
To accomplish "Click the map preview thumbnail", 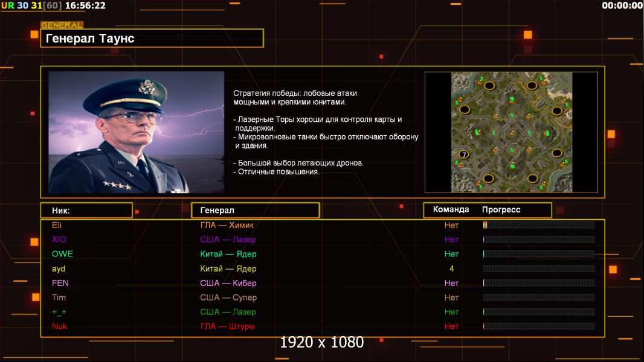I will 511,132.
